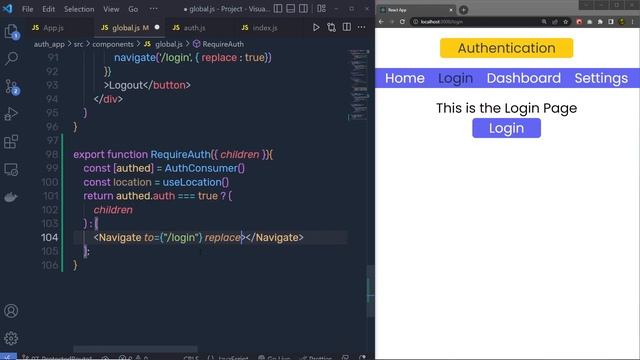Bookmark the page with the star icon

pyautogui.click(x=566, y=22)
